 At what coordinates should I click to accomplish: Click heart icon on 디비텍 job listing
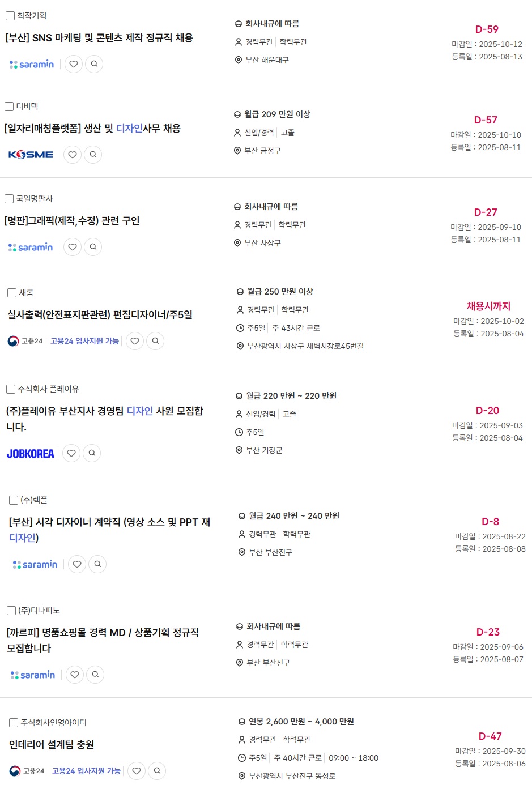73,155
